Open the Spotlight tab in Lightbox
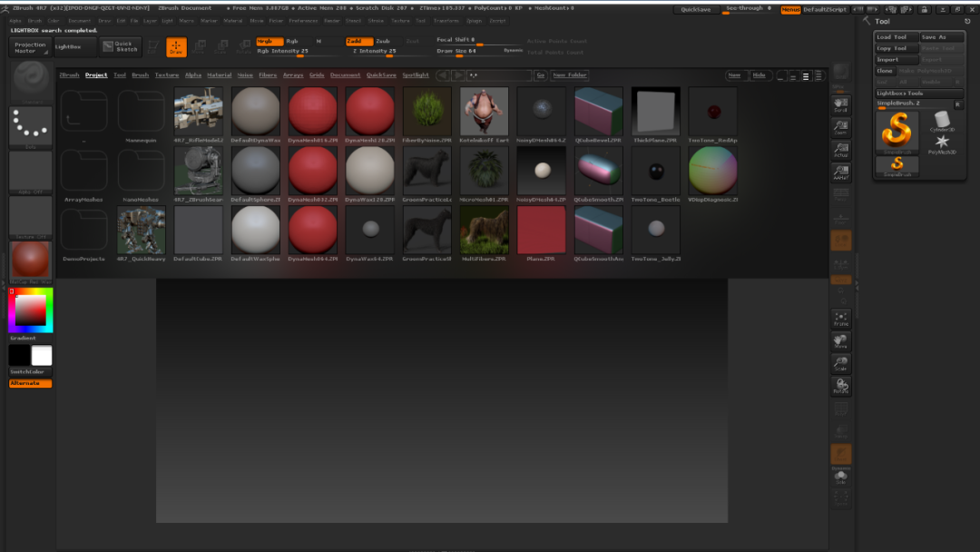Image resolution: width=980 pixels, height=552 pixels. [416, 75]
